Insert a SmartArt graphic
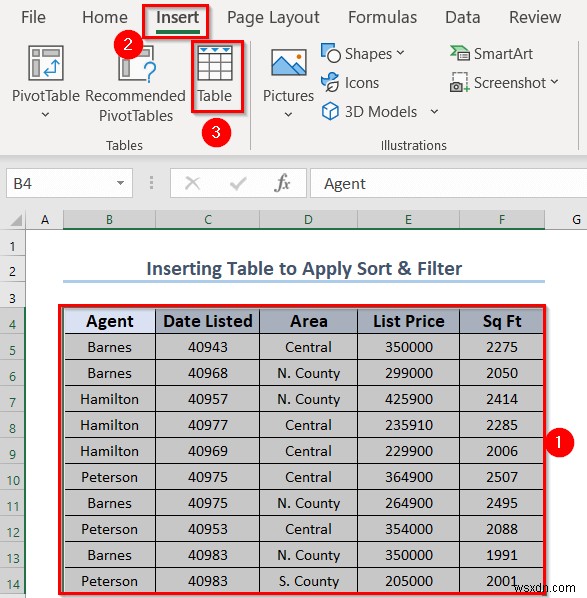The height and width of the screenshot is (598, 587). point(491,54)
